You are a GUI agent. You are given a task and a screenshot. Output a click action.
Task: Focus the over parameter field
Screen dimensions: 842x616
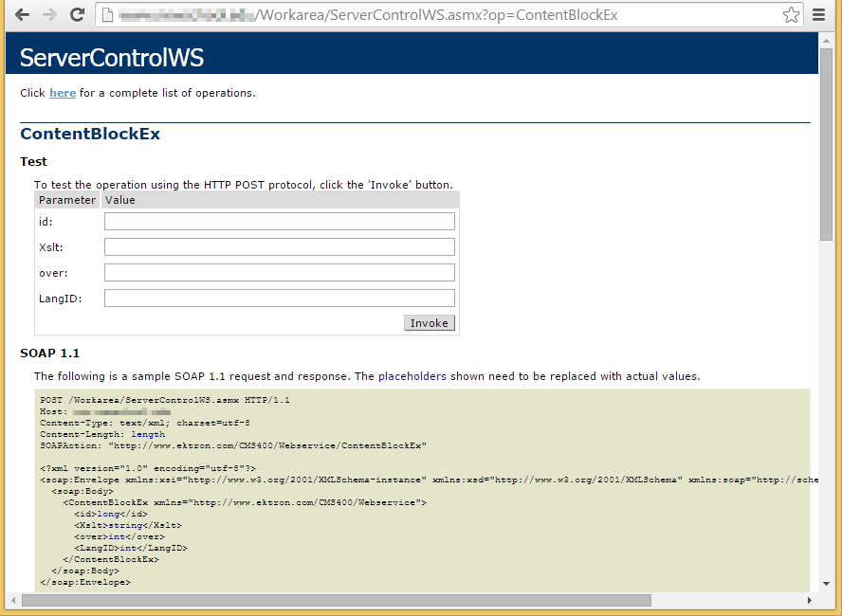coord(279,273)
